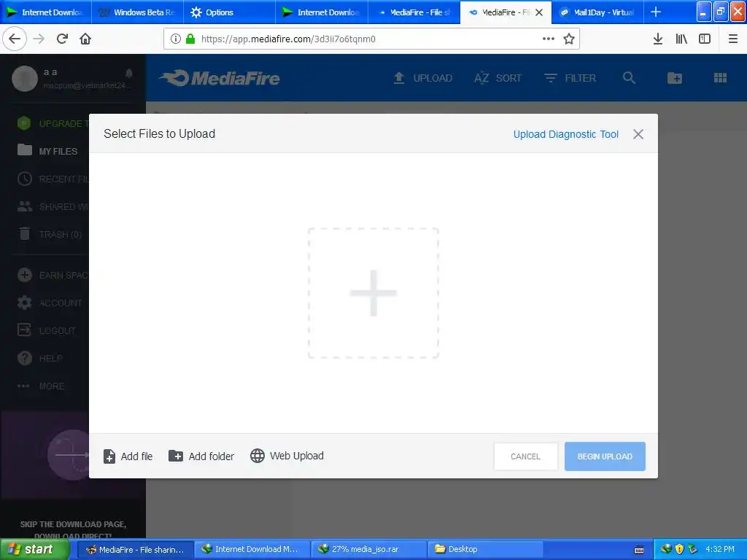Viewport: 747px width, 560px height.
Task: Click LOGOUT in sidebar
Action: 47,330
